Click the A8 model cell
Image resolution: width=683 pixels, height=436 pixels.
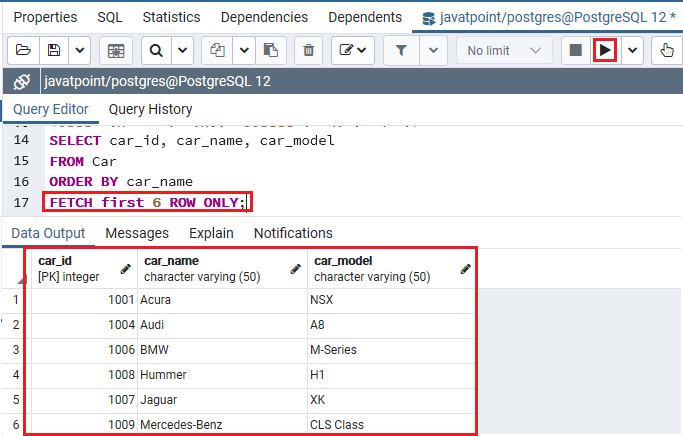391,325
